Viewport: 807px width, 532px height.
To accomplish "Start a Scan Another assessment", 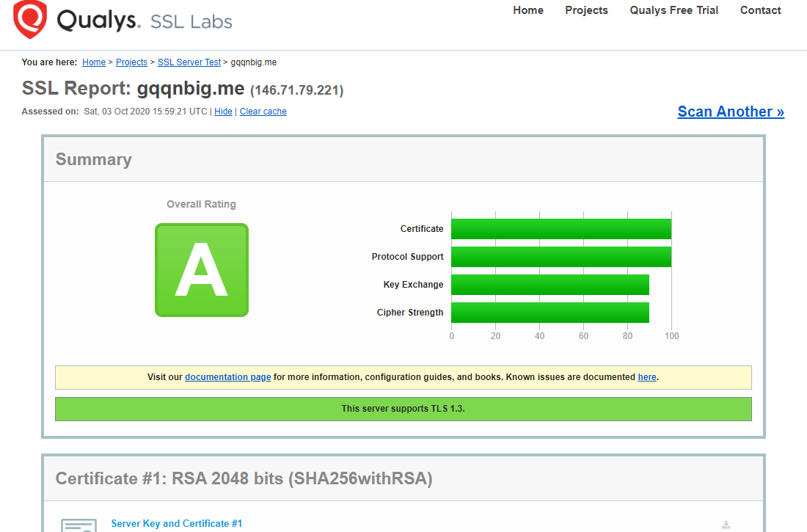I will (730, 112).
